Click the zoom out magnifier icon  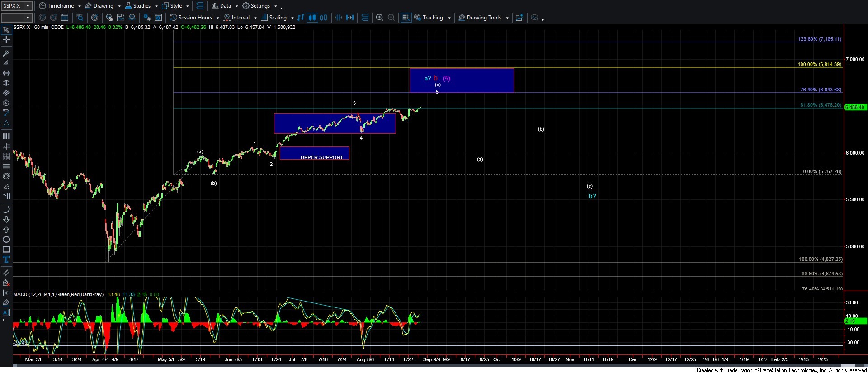pyautogui.click(x=391, y=18)
